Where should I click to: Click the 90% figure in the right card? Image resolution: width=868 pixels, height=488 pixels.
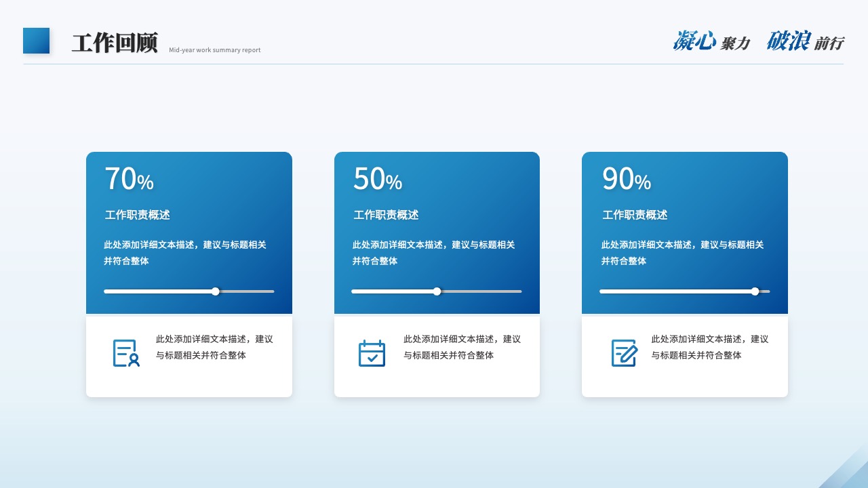(627, 179)
